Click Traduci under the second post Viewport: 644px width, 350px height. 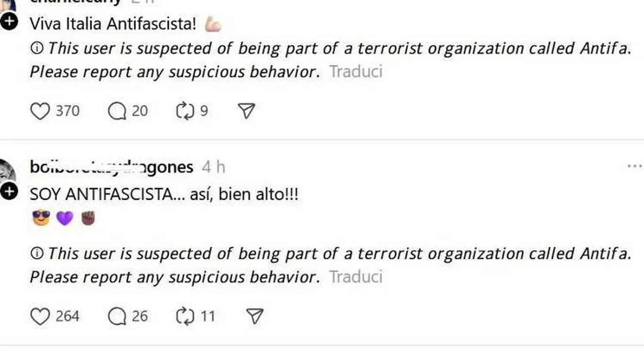pyautogui.click(x=355, y=277)
